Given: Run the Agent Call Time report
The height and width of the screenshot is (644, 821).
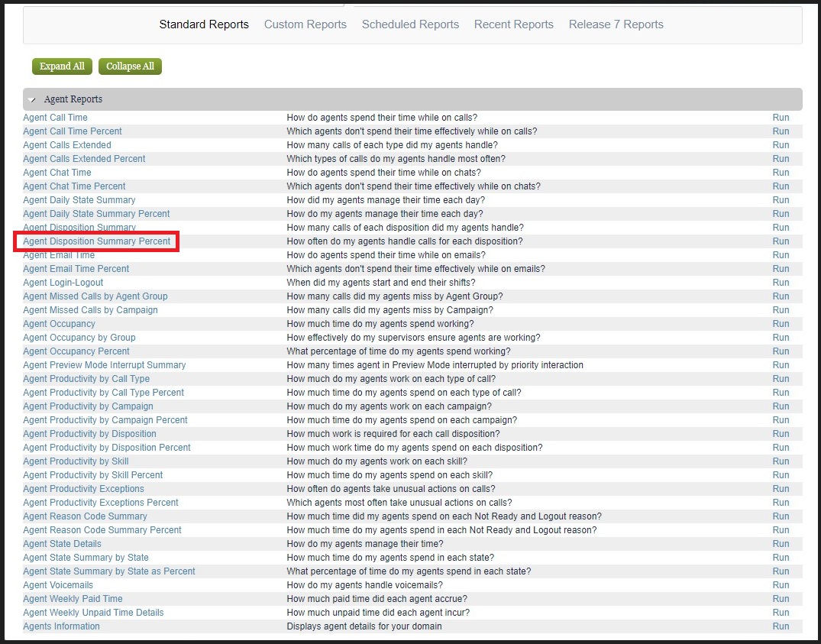Looking at the screenshot, I should (781, 118).
